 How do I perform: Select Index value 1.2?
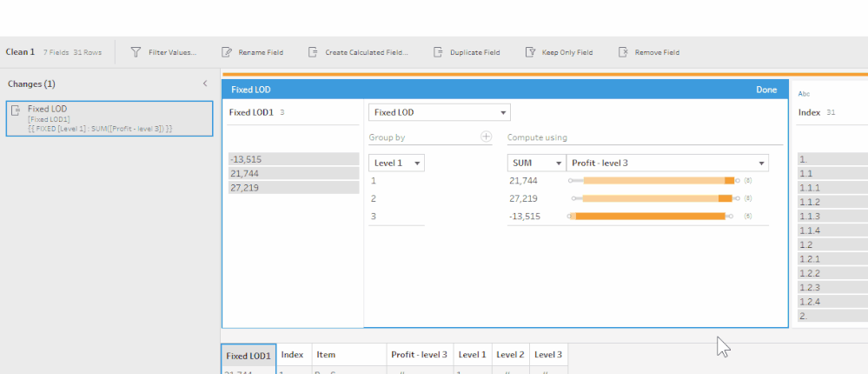(x=832, y=245)
